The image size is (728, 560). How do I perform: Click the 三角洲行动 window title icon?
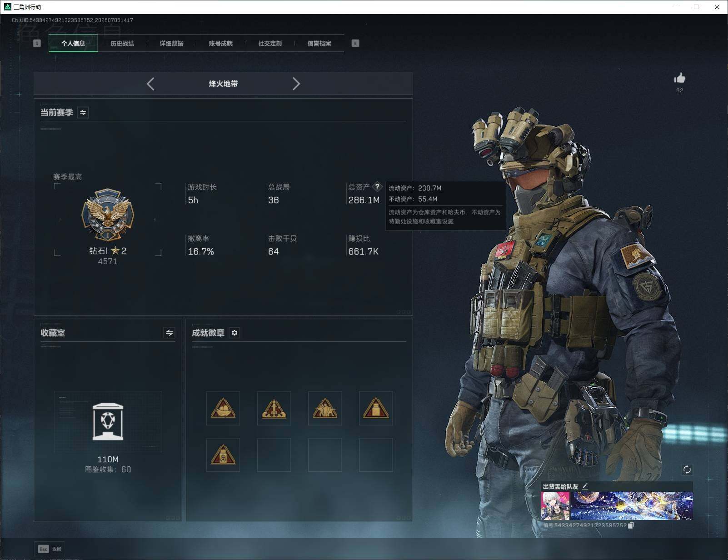7,7
